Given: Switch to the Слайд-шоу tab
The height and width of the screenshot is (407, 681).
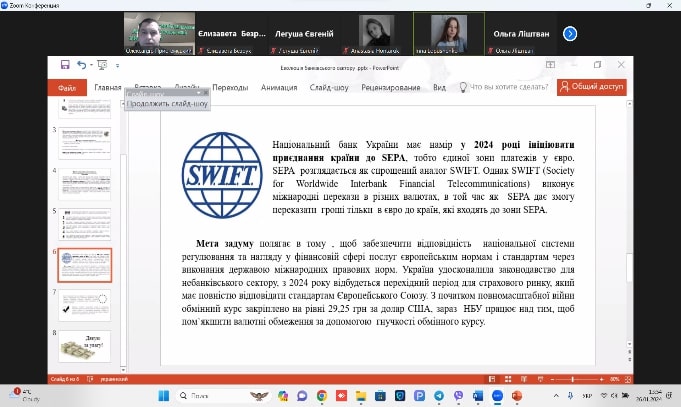Looking at the screenshot, I should pyautogui.click(x=329, y=87).
